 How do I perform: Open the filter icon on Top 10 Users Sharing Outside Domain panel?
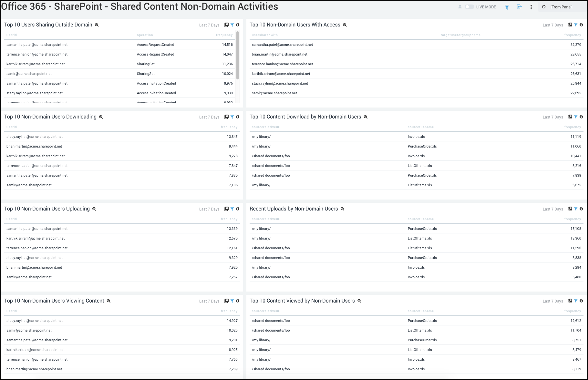tap(232, 25)
